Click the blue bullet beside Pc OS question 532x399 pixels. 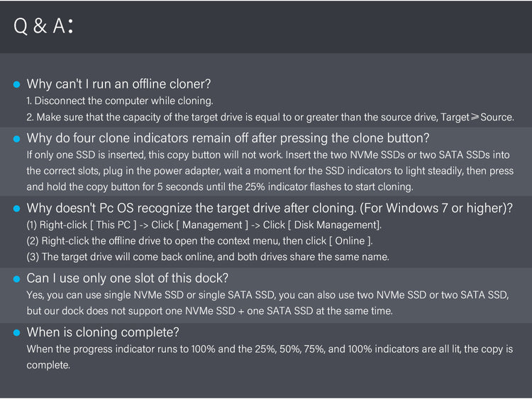[16, 208]
